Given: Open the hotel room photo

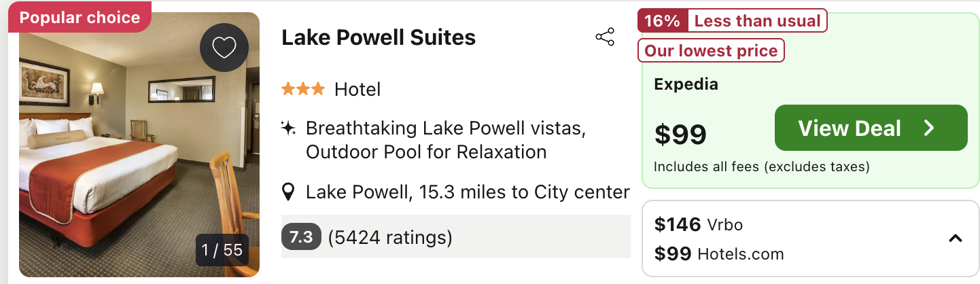Looking at the screenshot, I should 139,145.
